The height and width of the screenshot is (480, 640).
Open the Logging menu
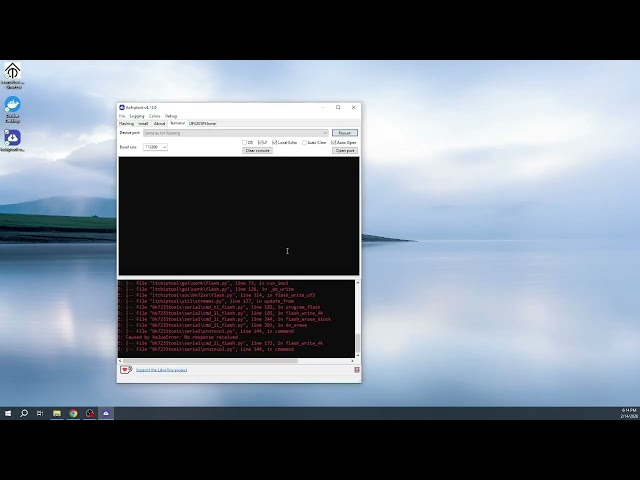coord(137,116)
